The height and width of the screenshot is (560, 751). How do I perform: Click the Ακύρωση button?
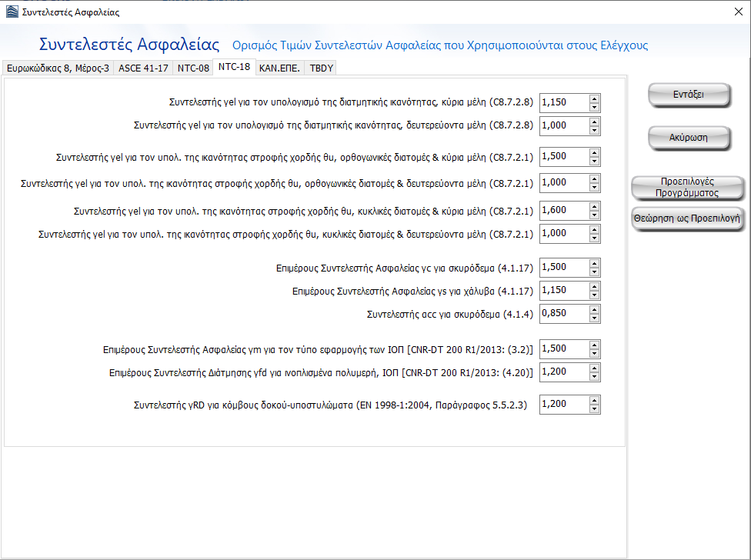[688, 138]
